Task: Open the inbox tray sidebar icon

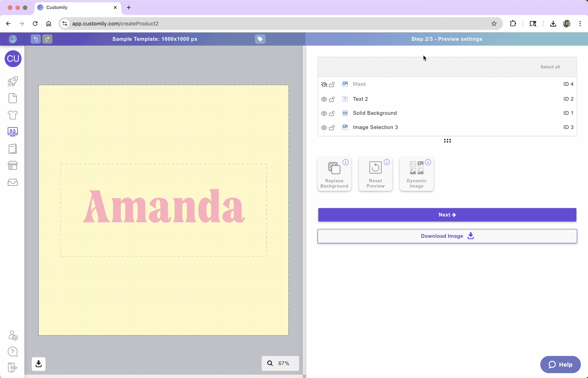Action: 13,182
